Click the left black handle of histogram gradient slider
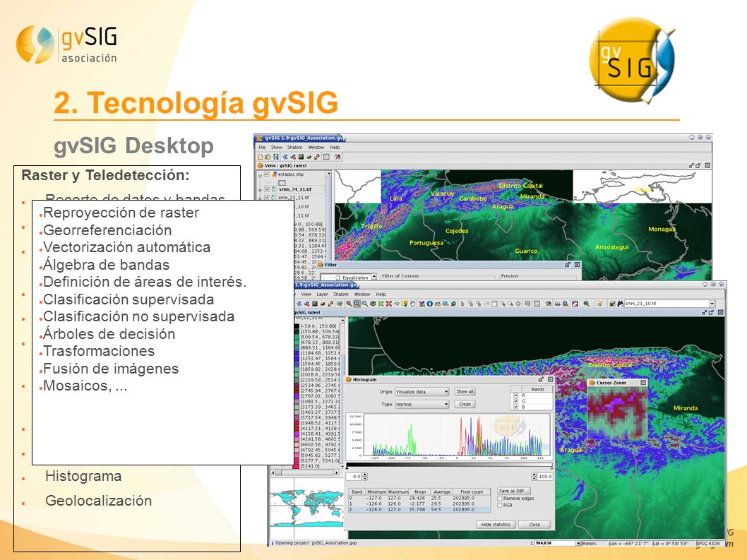 347,467
